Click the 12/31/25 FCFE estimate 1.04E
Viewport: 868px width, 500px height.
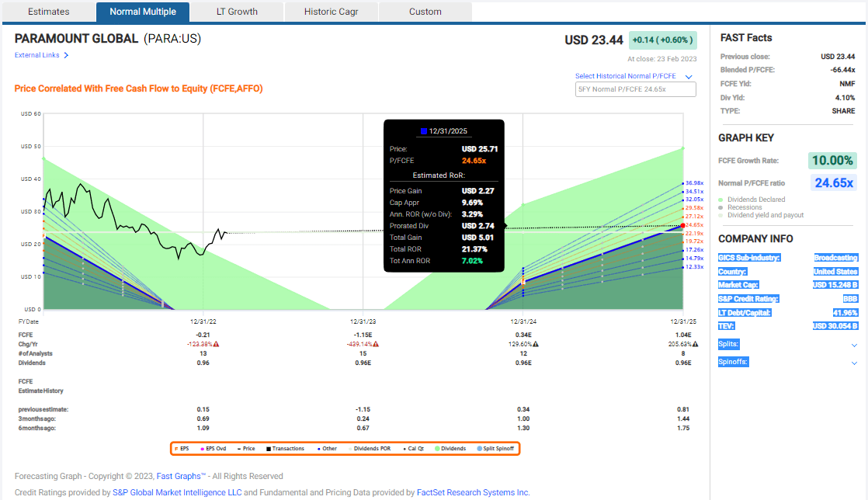click(x=683, y=335)
